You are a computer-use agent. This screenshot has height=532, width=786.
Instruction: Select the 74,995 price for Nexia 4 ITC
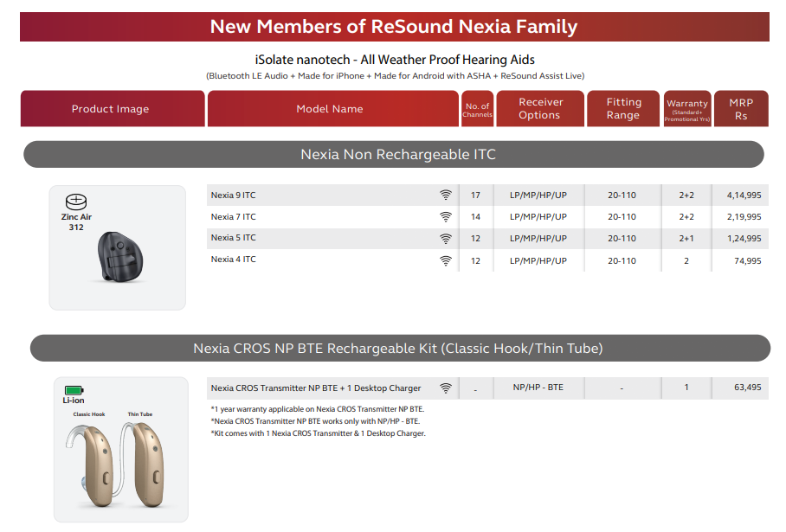point(747,261)
